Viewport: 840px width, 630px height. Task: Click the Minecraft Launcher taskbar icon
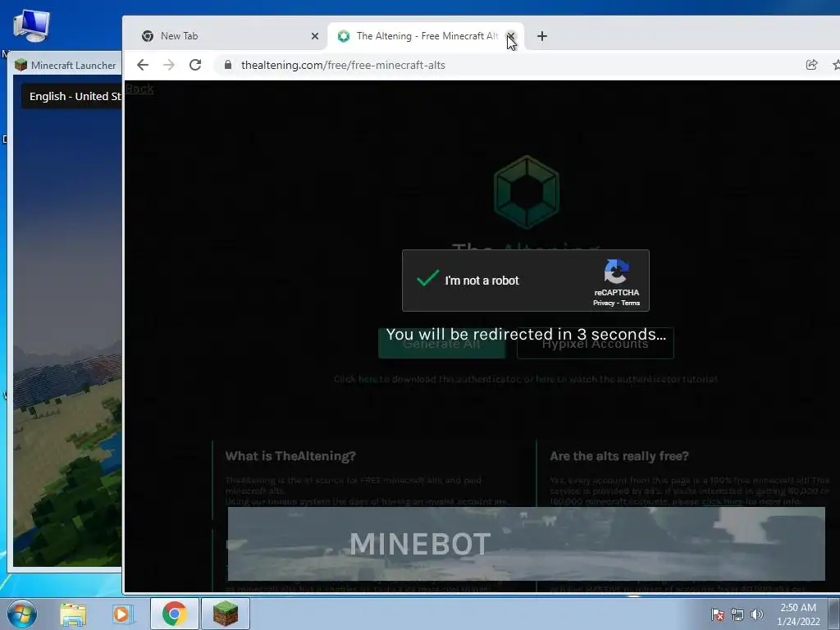pyautogui.click(x=226, y=614)
